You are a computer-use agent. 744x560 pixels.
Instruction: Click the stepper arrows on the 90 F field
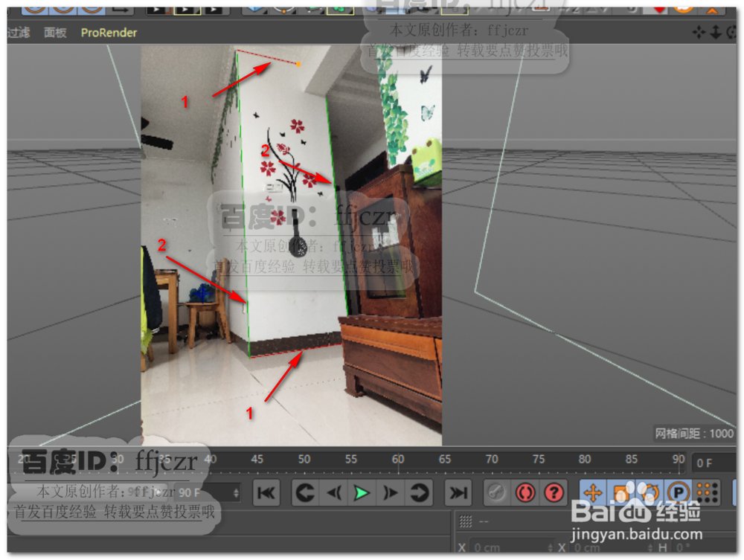coord(236,493)
